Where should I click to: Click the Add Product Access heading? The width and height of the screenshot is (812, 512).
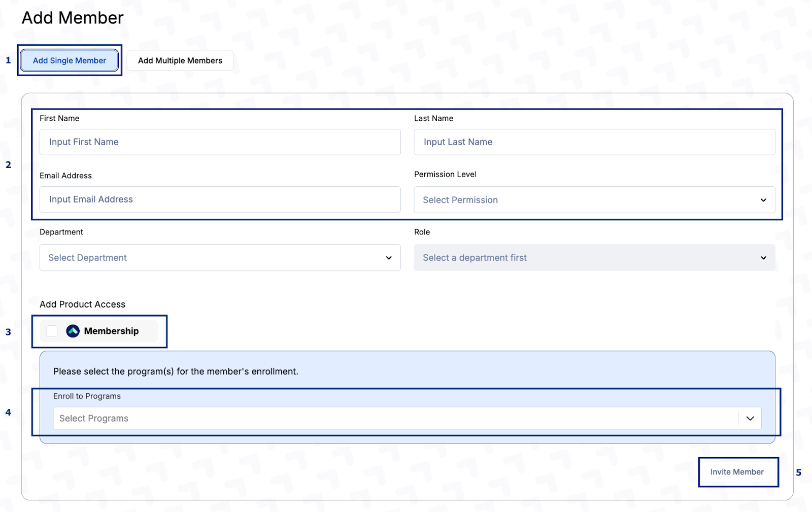tap(83, 304)
